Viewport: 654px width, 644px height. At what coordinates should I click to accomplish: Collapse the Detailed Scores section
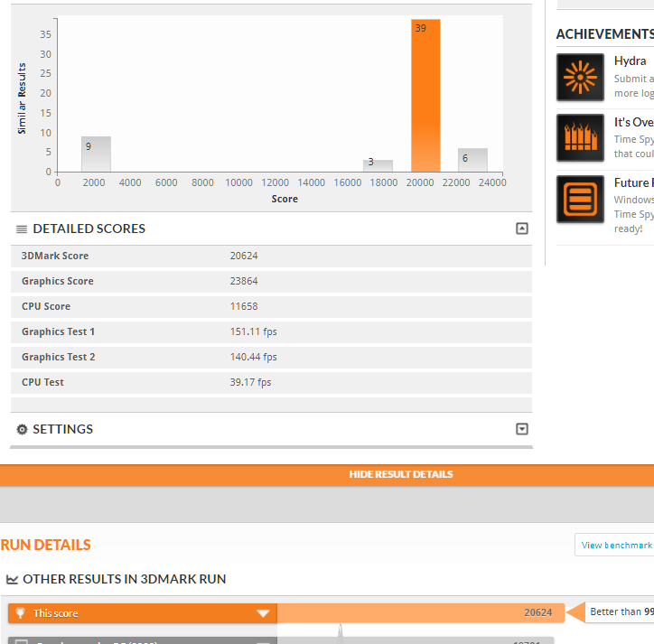[x=521, y=229]
